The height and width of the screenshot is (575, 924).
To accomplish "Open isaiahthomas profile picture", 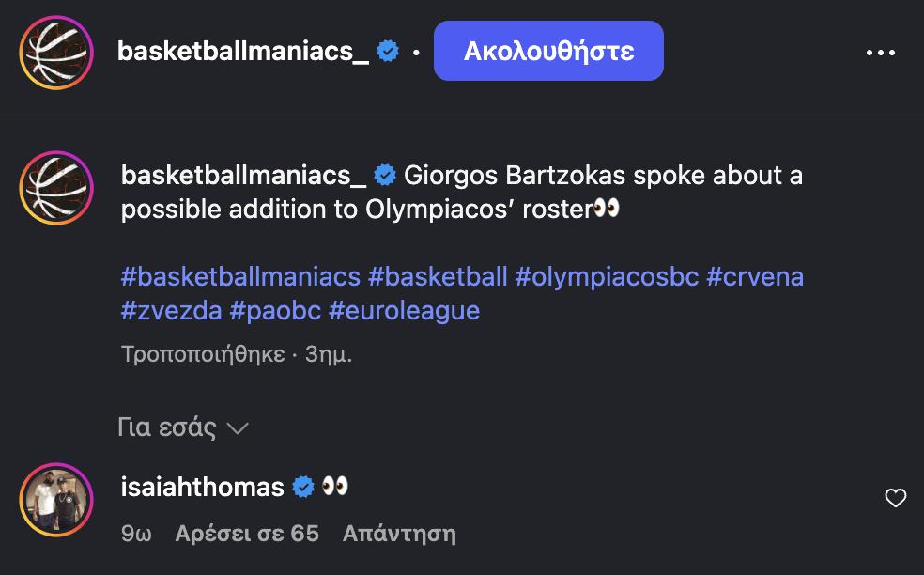I will tap(56, 501).
